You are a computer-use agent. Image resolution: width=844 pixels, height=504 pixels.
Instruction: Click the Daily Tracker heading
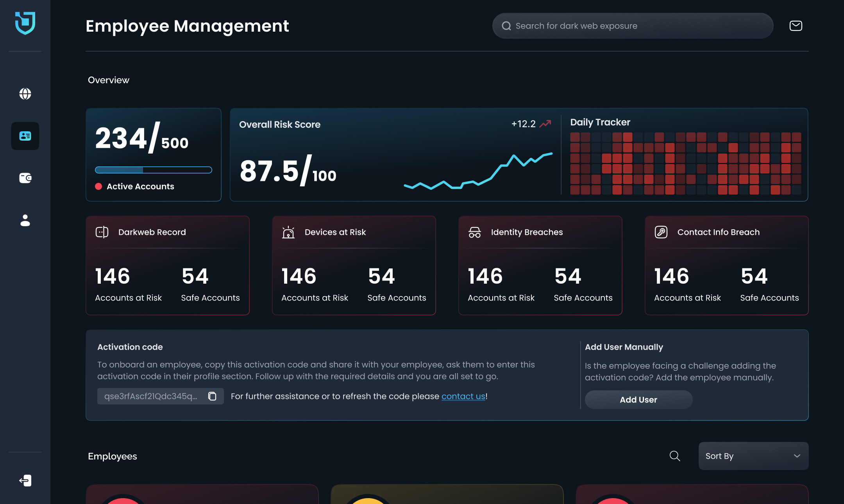pos(600,122)
